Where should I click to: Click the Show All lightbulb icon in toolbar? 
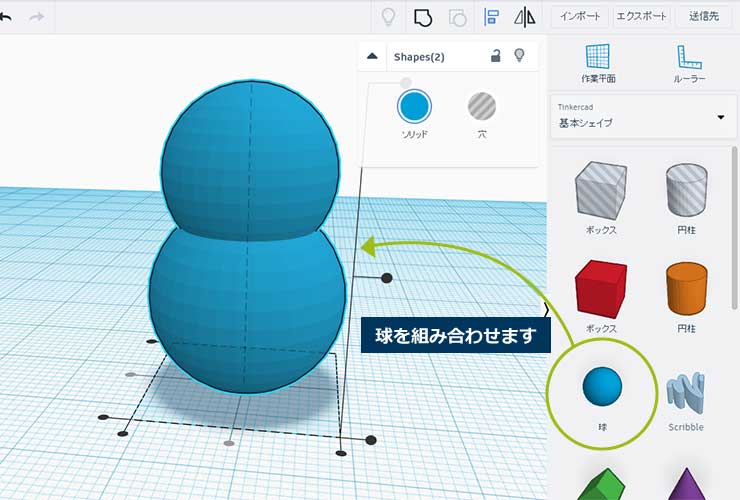[x=389, y=17]
